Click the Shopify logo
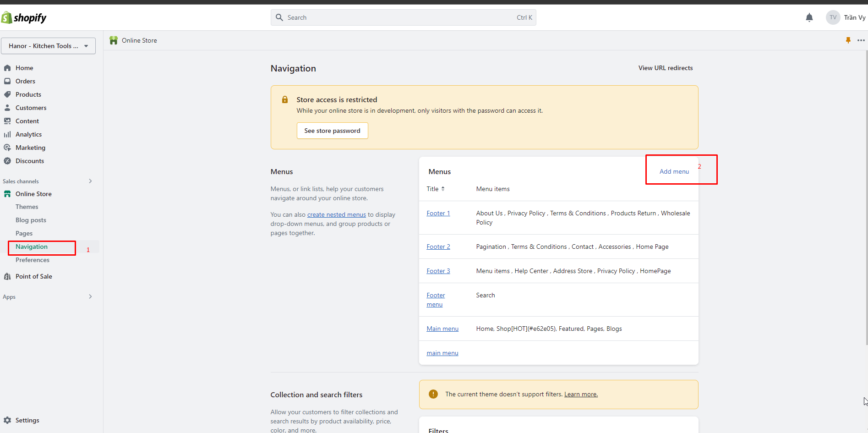This screenshot has height=433, width=868. (x=24, y=17)
